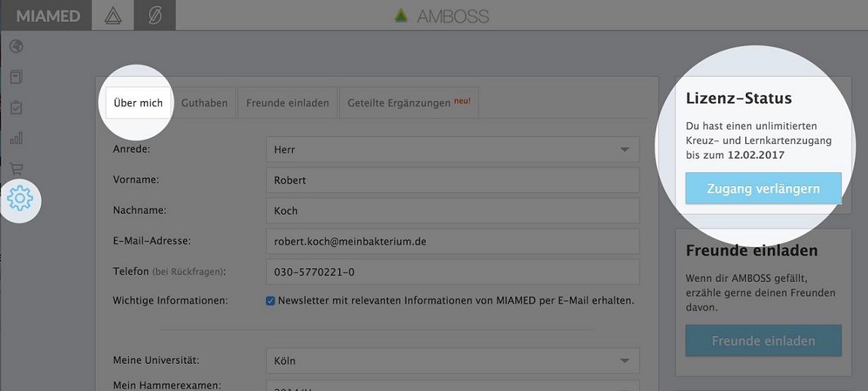Click the Wichtige Informationen label

click(x=170, y=301)
